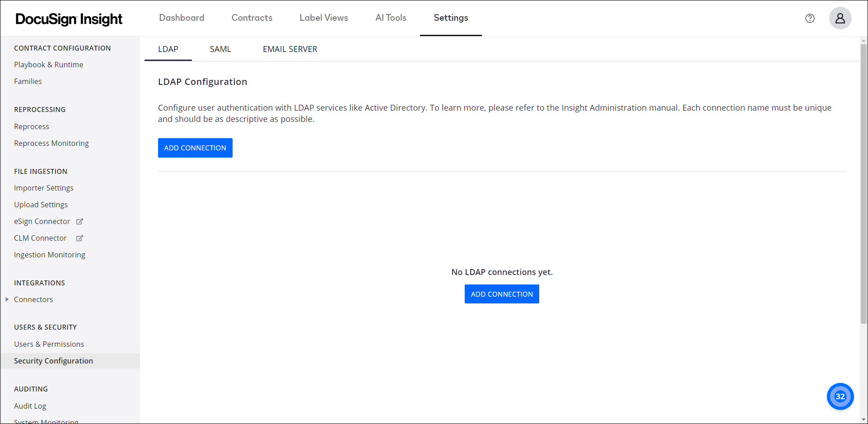Click the upper ADD CONNECTION button
This screenshot has width=868, height=424.
[195, 148]
